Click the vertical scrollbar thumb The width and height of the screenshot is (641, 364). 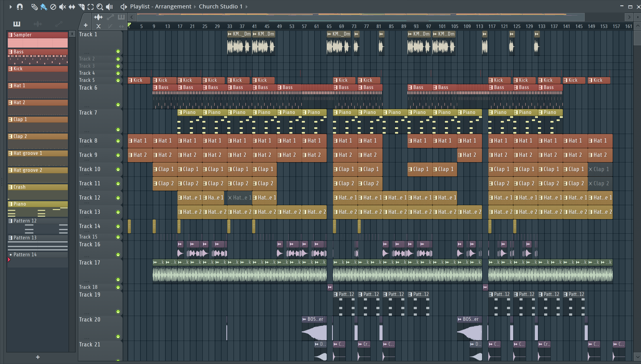pyautogui.click(x=637, y=38)
